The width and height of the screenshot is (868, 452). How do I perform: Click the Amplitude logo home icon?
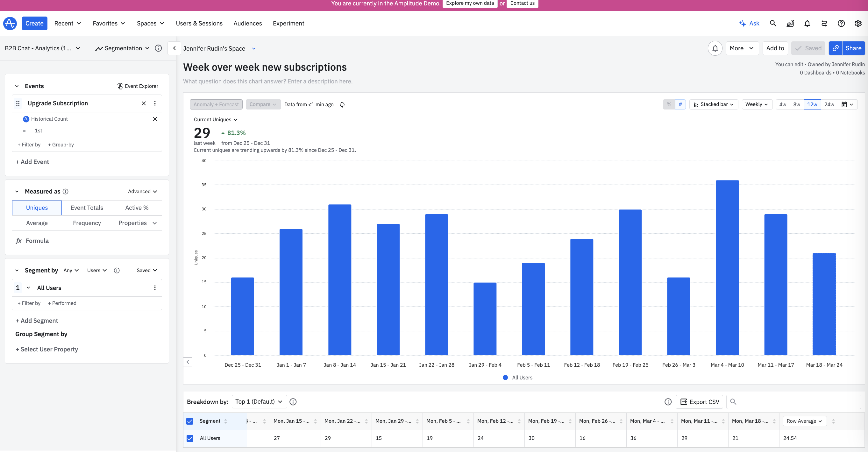point(10,23)
